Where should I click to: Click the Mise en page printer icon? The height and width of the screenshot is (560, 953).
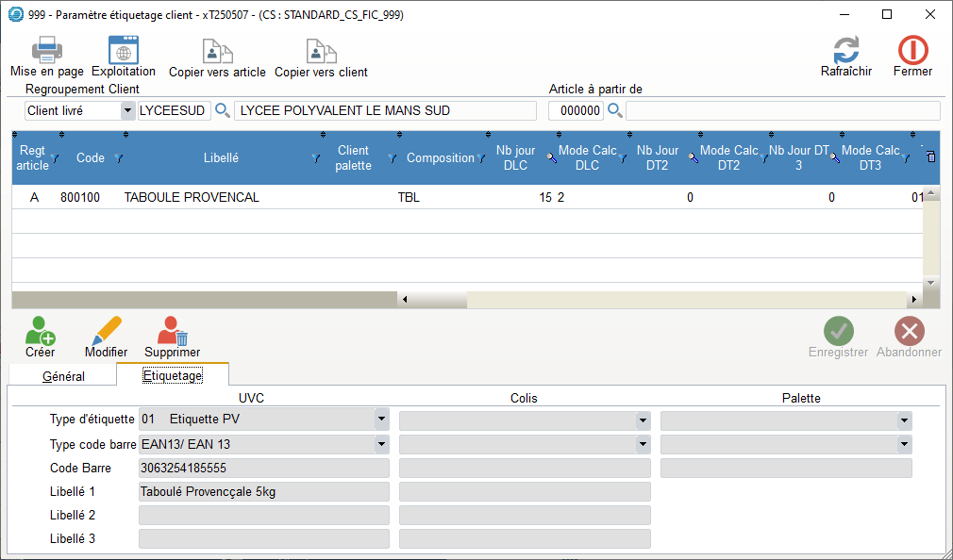pyautogui.click(x=47, y=50)
